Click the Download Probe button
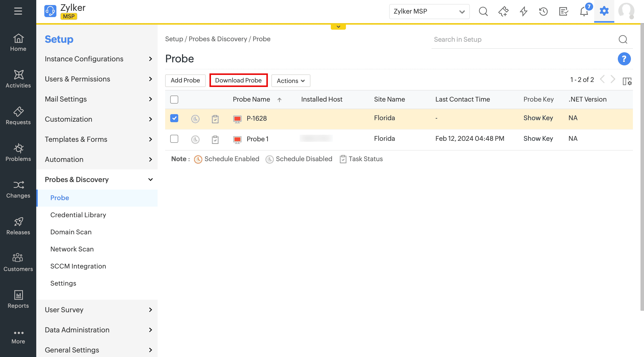Image resolution: width=644 pixels, height=357 pixels. [x=238, y=80]
